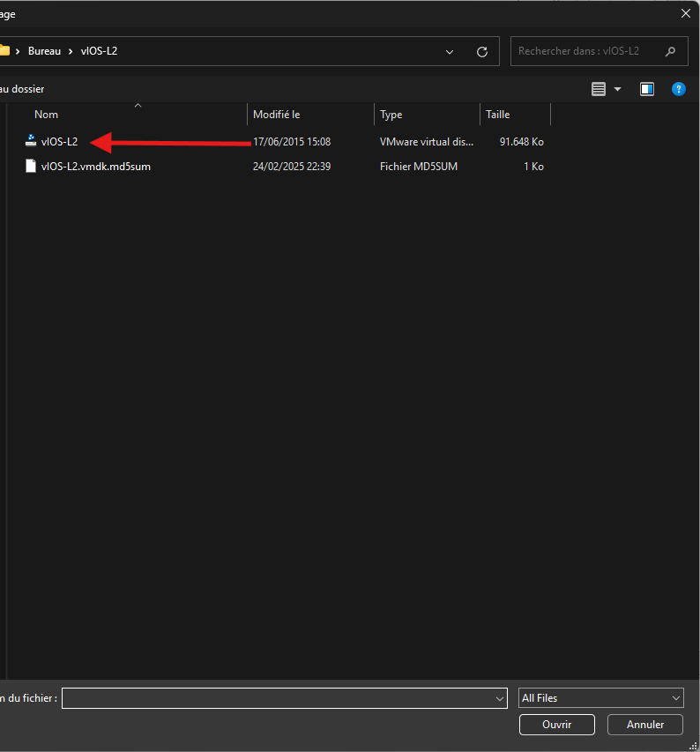Select the vIOS-L2.vmdk.md5sum file name
Screen dimensions: 700x752
(x=96, y=167)
